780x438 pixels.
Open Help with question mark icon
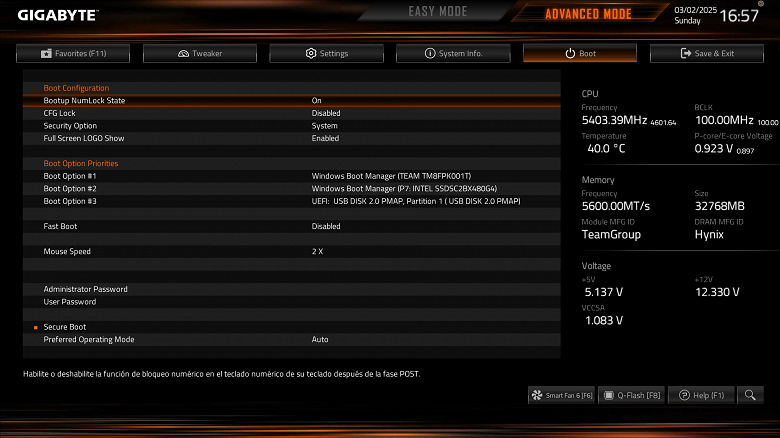(701, 395)
